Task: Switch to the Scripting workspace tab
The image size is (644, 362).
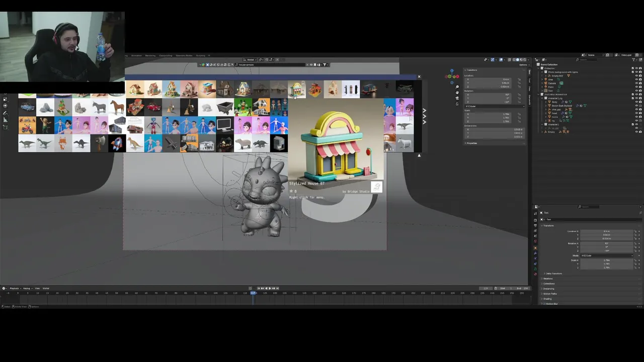Action: 200,55
